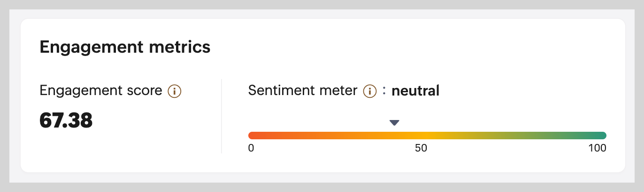Image resolution: width=644 pixels, height=192 pixels.
Task: Click the bold "neutral" sentiment status
Action: coord(415,91)
